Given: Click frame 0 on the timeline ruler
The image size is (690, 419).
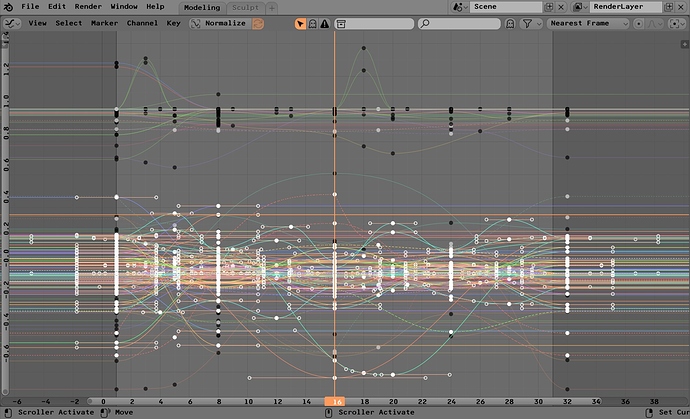Looking at the screenshot, I should [103, 401].
